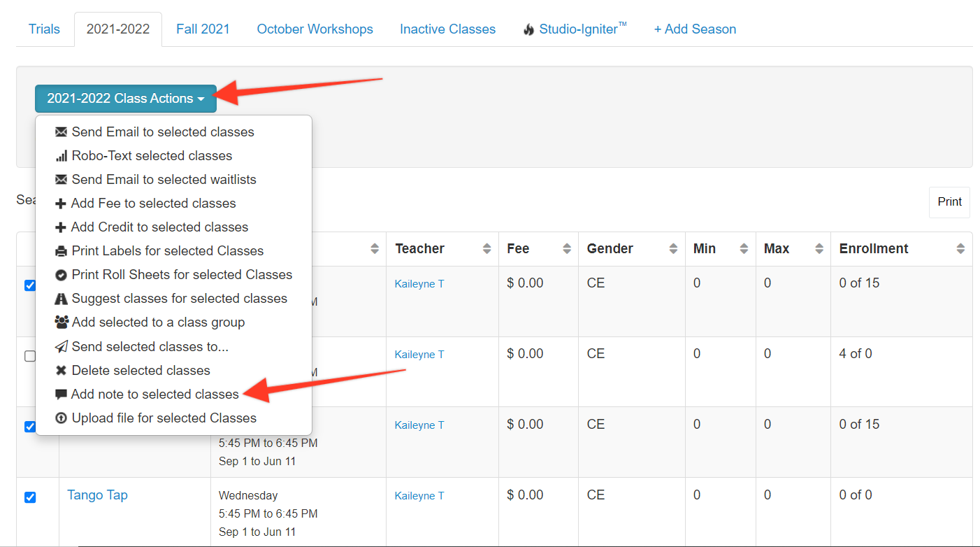This screenshot has height=547, width=980.
Task: Open Kaileyne T link in third row
Action: (x=419, y=425)
